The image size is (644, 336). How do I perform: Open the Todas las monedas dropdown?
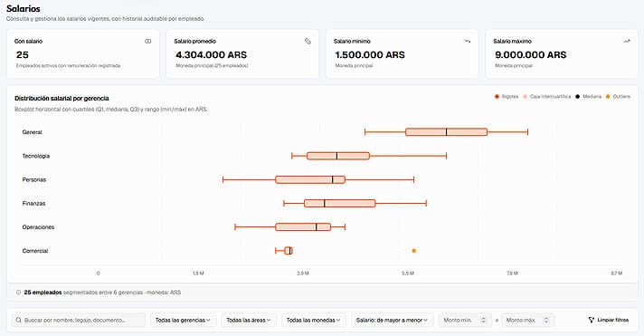pyautogui.click(x=314, y=320)
